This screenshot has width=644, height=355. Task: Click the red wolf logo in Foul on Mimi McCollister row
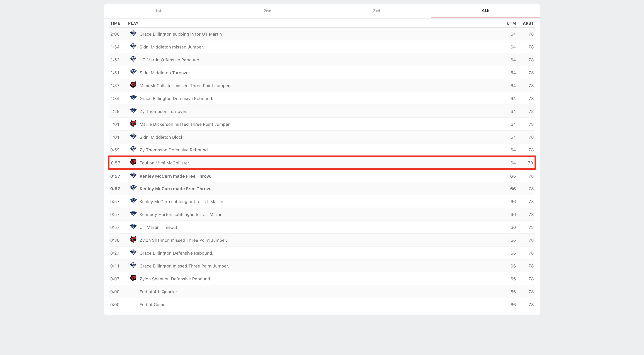133,162
